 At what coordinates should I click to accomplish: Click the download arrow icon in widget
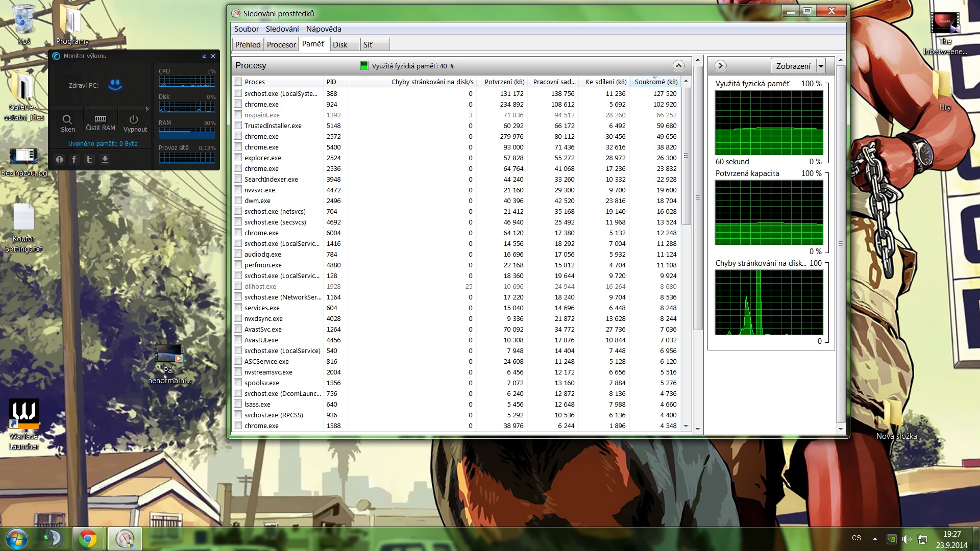click(105, 160)
